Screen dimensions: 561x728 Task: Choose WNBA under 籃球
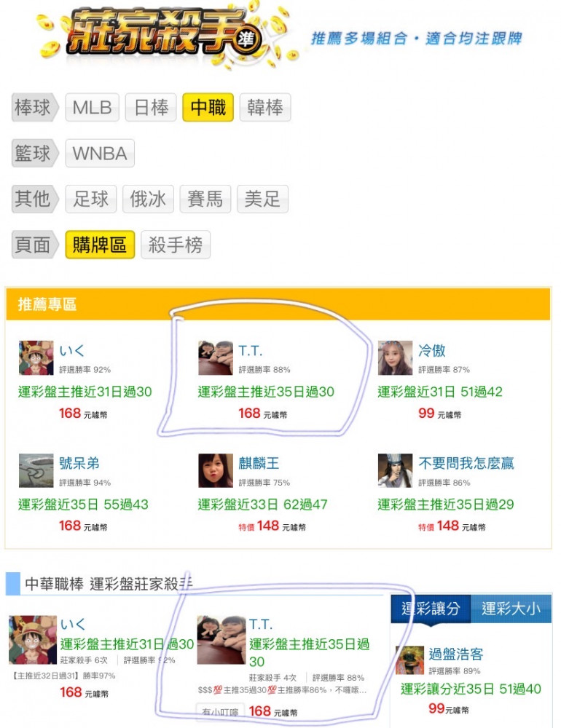click(100, 153)
